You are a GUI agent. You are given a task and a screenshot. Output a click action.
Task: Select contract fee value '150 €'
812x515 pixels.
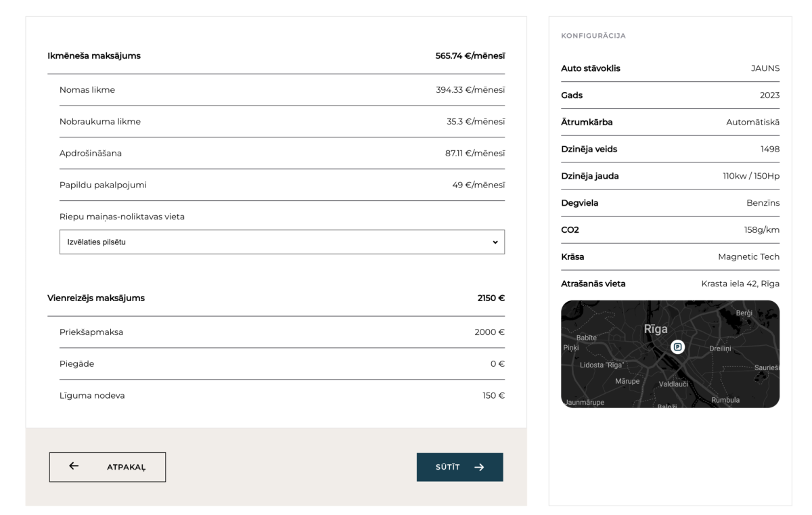click(x=493, y=396)
